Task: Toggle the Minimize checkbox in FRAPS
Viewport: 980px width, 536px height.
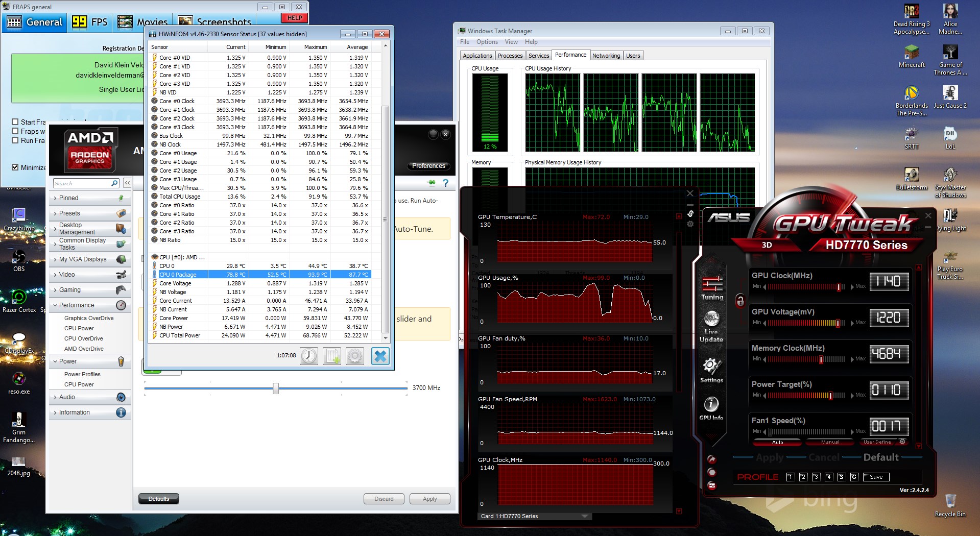Action: click(15, 167)
